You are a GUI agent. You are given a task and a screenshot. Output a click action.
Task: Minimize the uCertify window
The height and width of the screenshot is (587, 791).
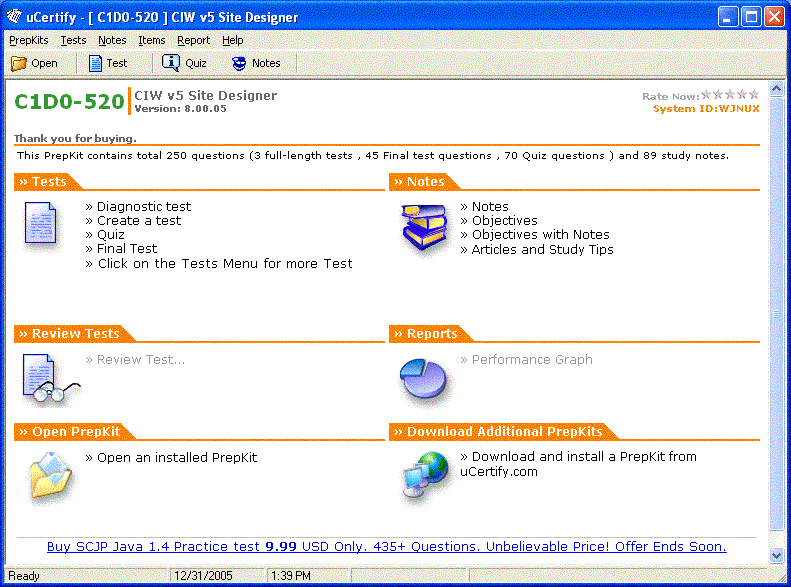pos(728,17)
